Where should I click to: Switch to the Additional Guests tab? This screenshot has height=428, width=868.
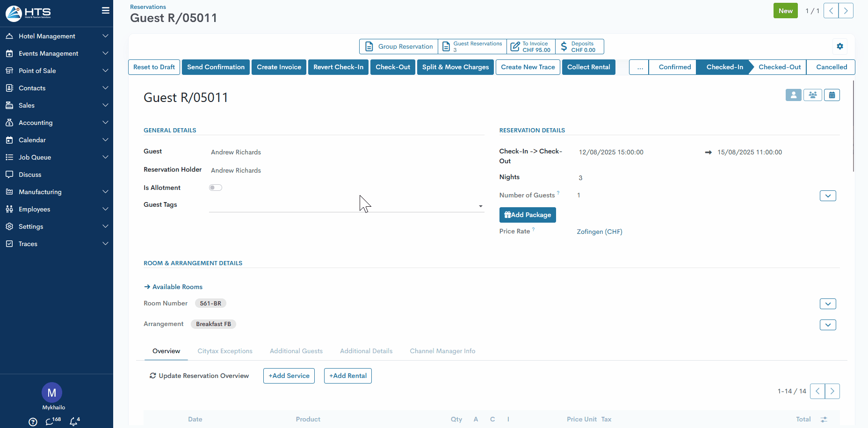pyautogui.click(x=296, y=351)
